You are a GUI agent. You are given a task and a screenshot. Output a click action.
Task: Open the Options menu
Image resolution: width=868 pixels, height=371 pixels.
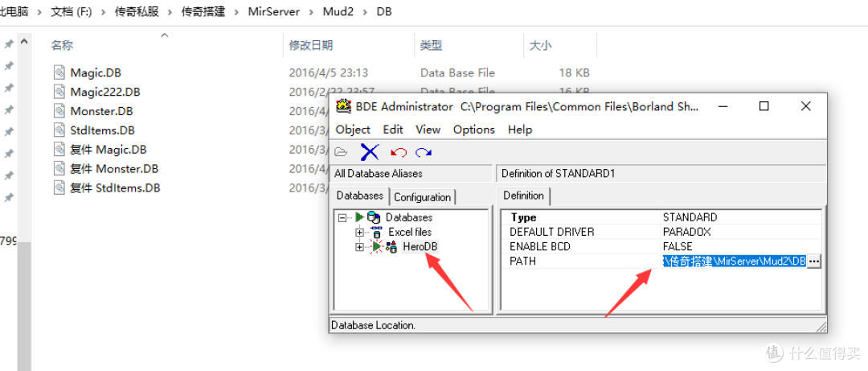[473, 130]
